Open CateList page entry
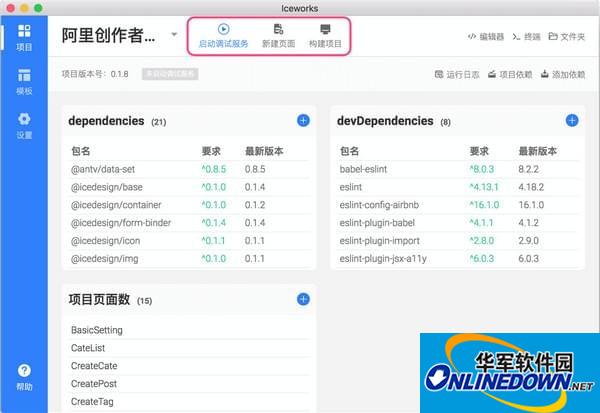The height and width of the screenshot is (413, 600). [x=189, y=348]
